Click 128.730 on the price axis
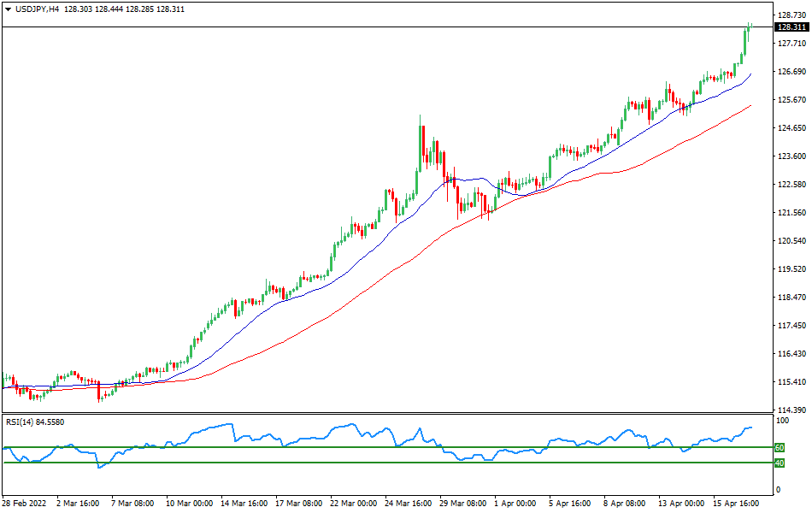The height and width of the screenshot is (513, 812). [791, 15]
